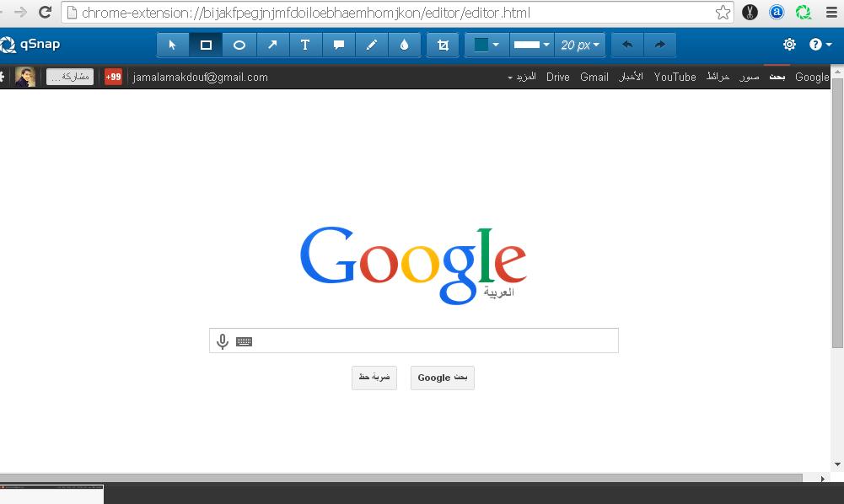Open the qSnap help menu
The image size is (844, 504).
point(820,44)
